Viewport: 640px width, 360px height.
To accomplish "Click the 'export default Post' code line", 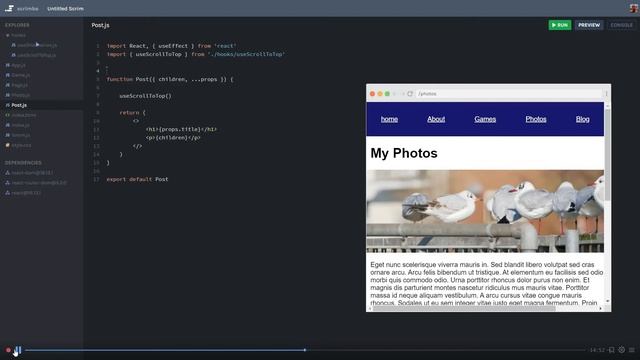I will [x=137, y=179].
